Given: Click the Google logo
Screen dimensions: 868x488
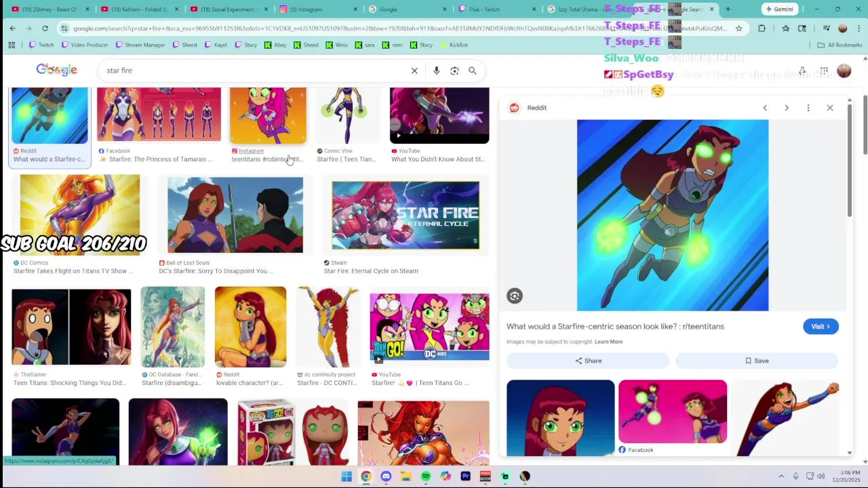Looking at the screenshot, I should tap(57, 70).
